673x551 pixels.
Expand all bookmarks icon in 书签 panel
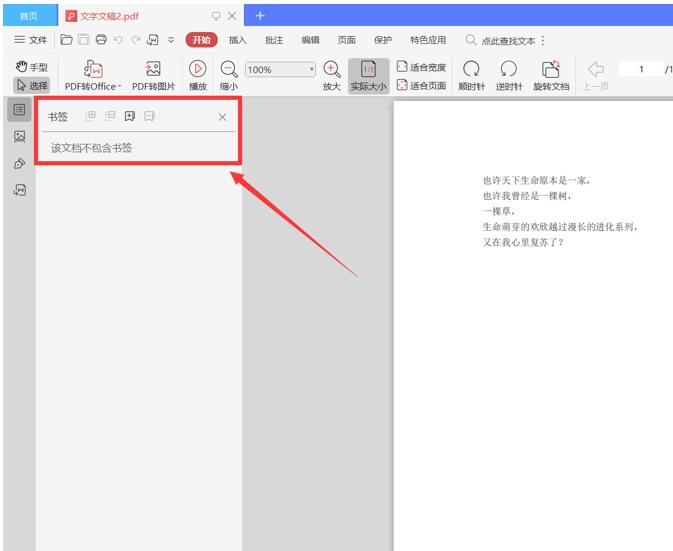coord(91,116)
